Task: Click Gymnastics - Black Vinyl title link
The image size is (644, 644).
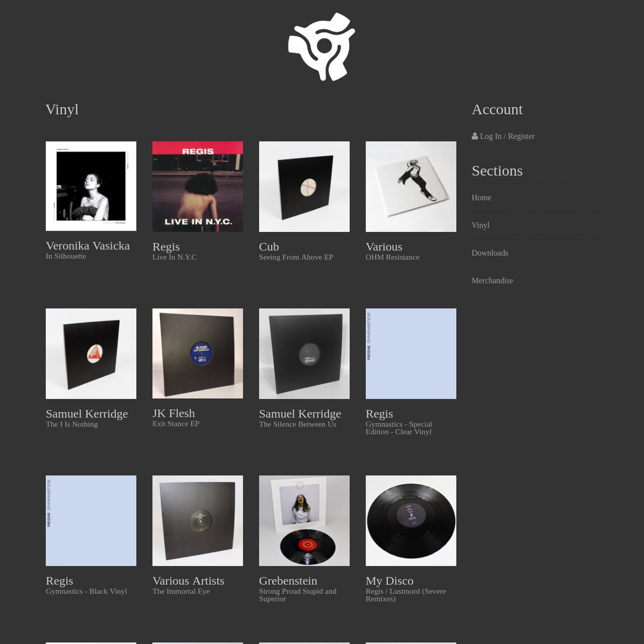Action: pos(86,591)
